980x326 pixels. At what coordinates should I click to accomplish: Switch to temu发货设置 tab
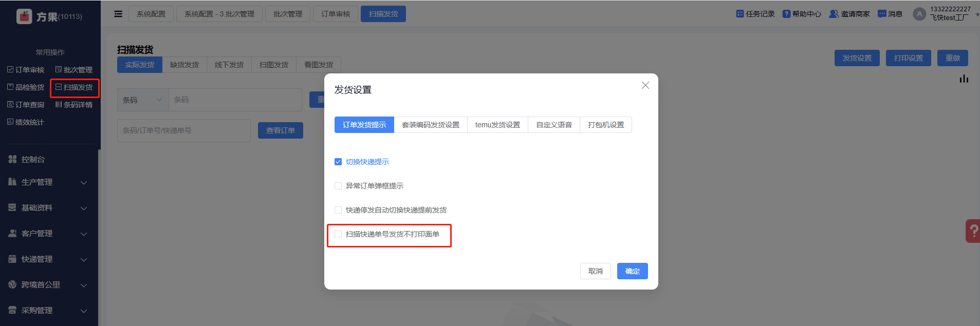click(497, 125)
